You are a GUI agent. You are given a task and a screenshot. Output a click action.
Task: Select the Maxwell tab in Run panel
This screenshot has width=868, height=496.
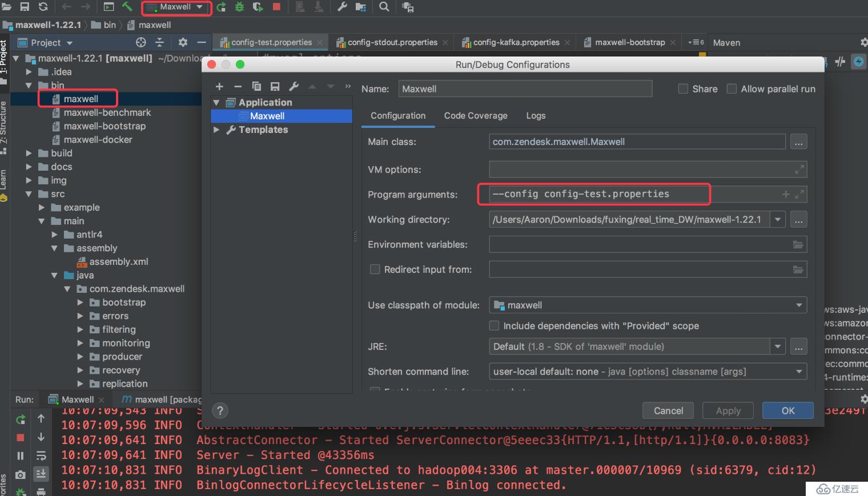78,400
